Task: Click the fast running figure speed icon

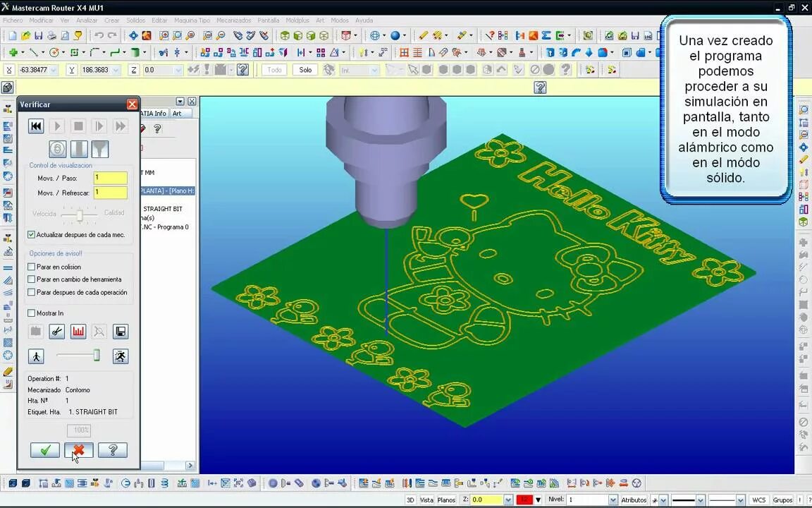Action: pyautogui.click(x=120, y=356)
